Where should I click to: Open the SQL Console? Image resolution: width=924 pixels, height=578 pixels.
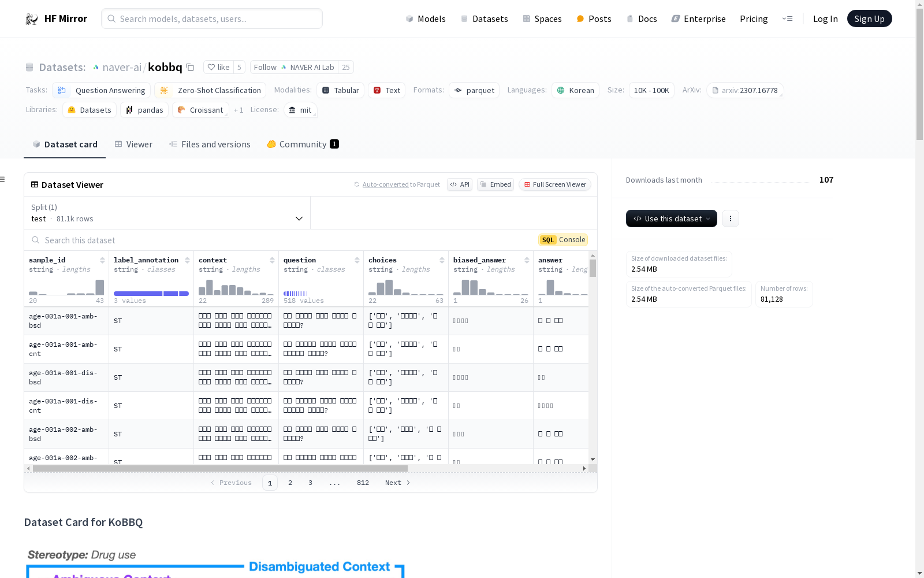click(563, 240)
